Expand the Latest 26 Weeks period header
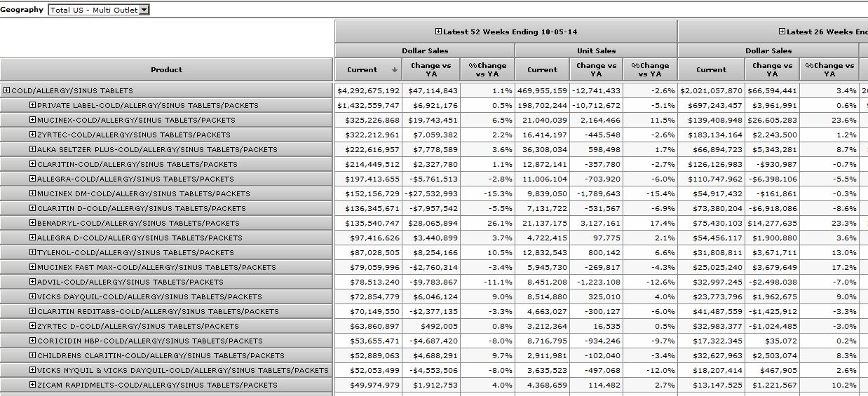Image resolution: width=868 pixels, height=396 pixels. click(x=782, y=32)
